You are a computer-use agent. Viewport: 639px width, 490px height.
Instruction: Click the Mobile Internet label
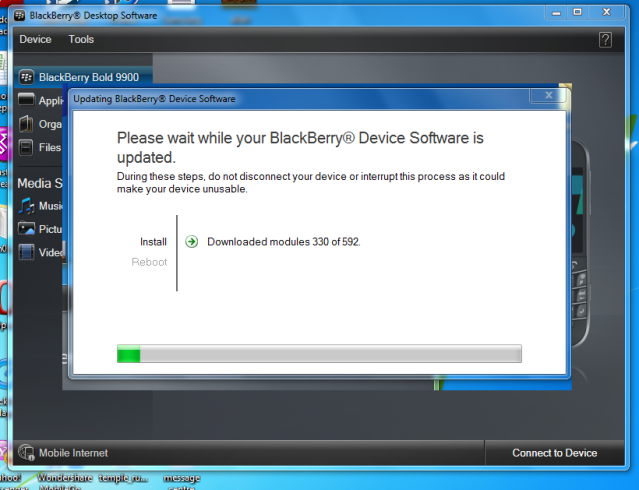pos(73,453)
